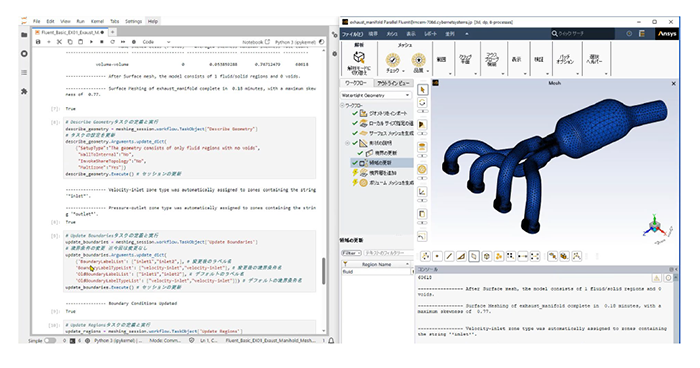This screenshot has height=368, width=700.
Task: Select the pointer arrow tool beside graphics window
Action: (x=422, y=90)
